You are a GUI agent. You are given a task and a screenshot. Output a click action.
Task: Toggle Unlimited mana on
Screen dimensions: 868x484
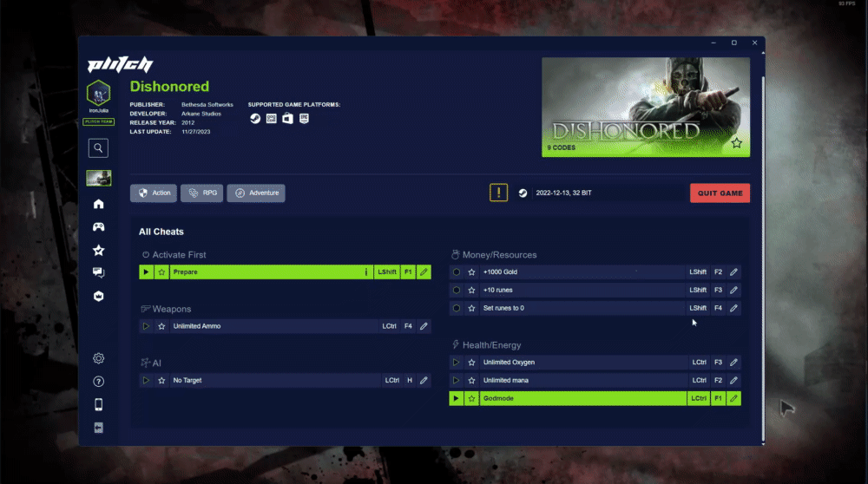[x=457, y=381]
